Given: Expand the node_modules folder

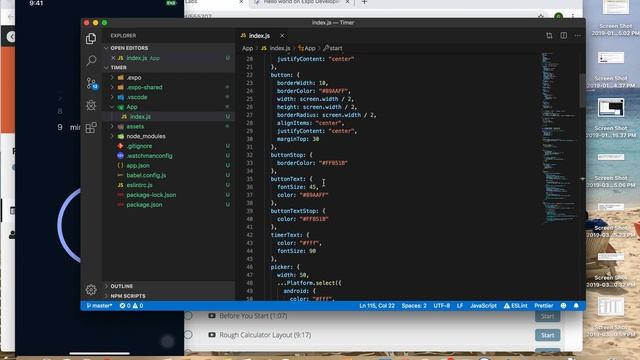Looking at the screenshot, I should click(169, 136).
